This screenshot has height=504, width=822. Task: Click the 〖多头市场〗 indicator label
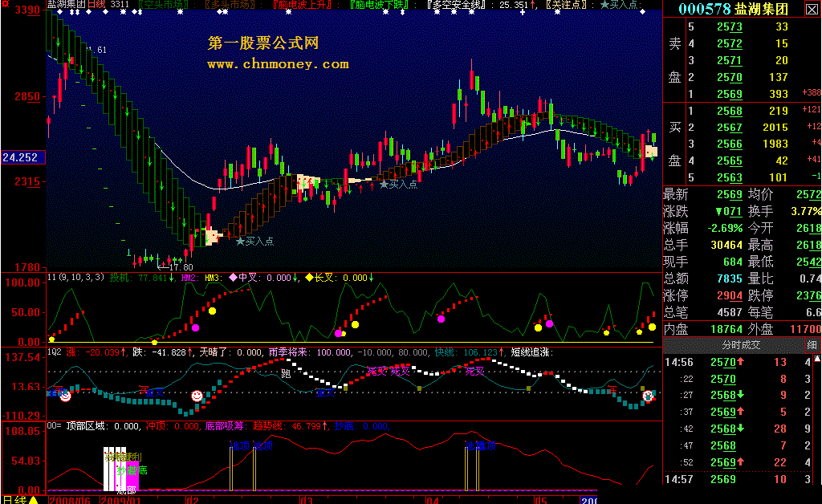[231, 5]
